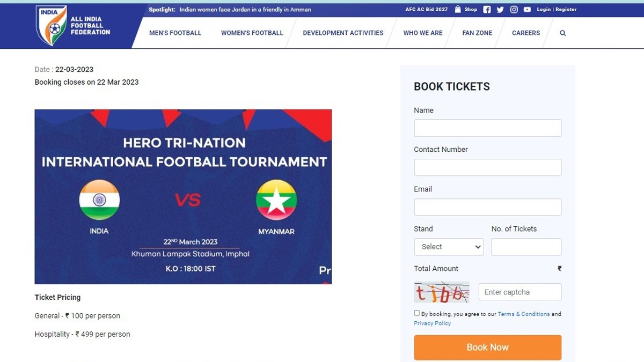The height and width of the screenshot is (362, 644).
Task: Click the All India Football Federation logo
Action: pyautogui.click(x=72, y=25)
